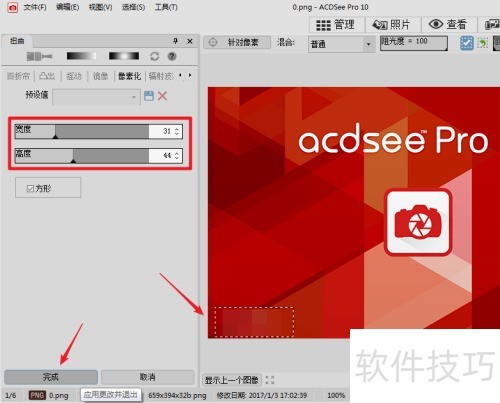Screen dimensions: 500x403
Task: Select the 辐射波 effect tab
Action: [161, 76]
